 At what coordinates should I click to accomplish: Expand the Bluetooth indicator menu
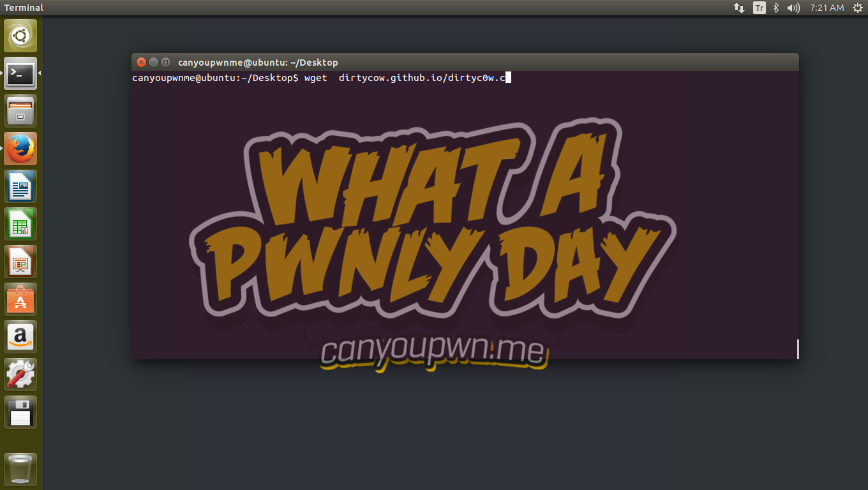[776, 8]
